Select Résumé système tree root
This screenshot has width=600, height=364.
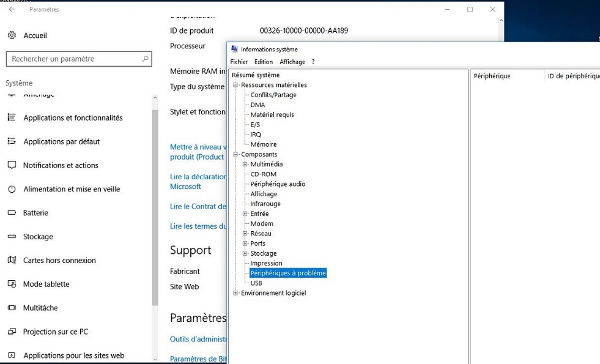[x=256, y=75]
